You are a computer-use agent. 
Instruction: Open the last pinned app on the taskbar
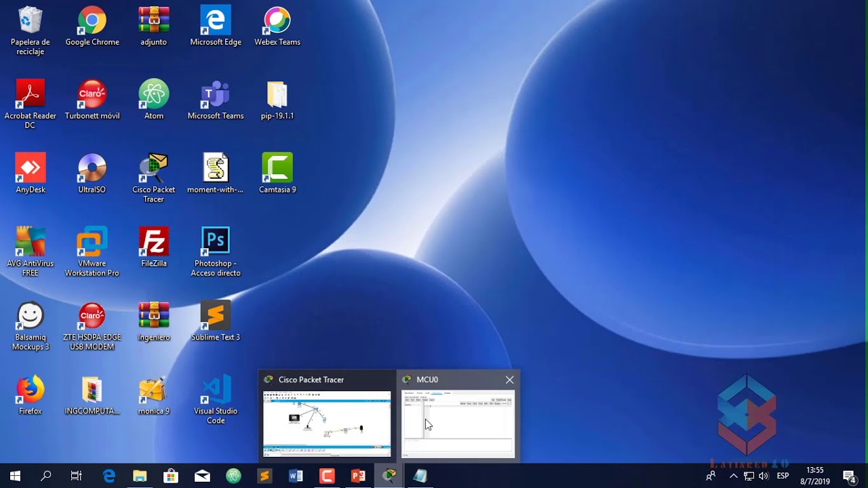420,476
